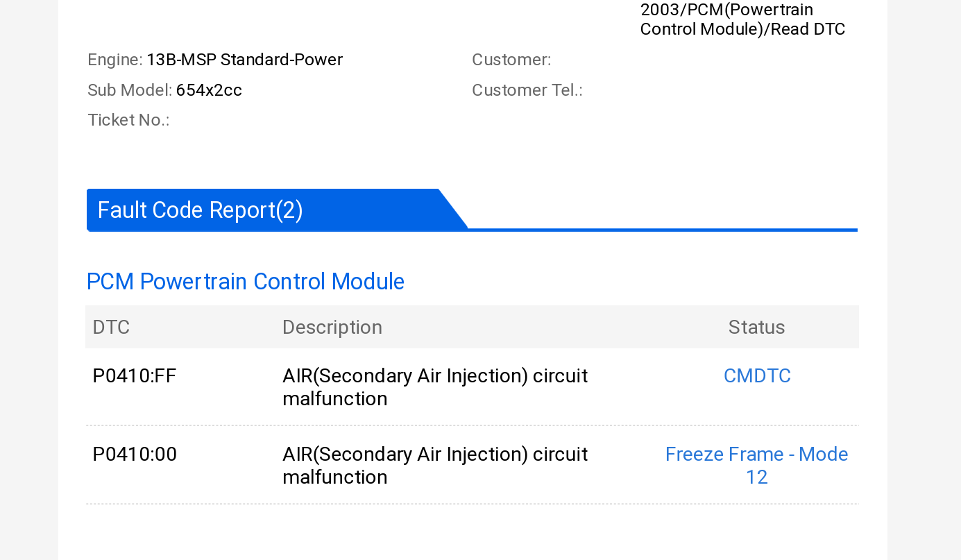961x560 pixels.
Task: Click the PCM Powertrain Control Module heading
Action: coord(245,282)
